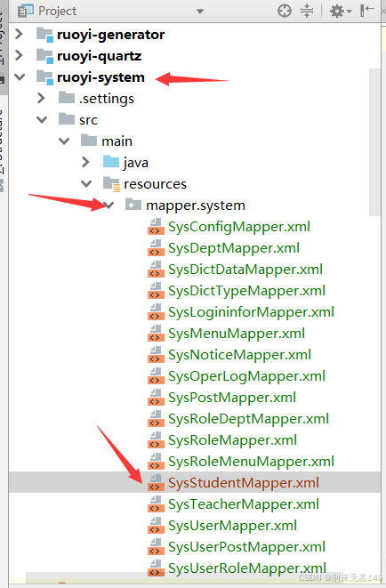Open SysUserRoleMapper.xml
The height and width of the screenshot is (588, 386).
pos(247,568)
